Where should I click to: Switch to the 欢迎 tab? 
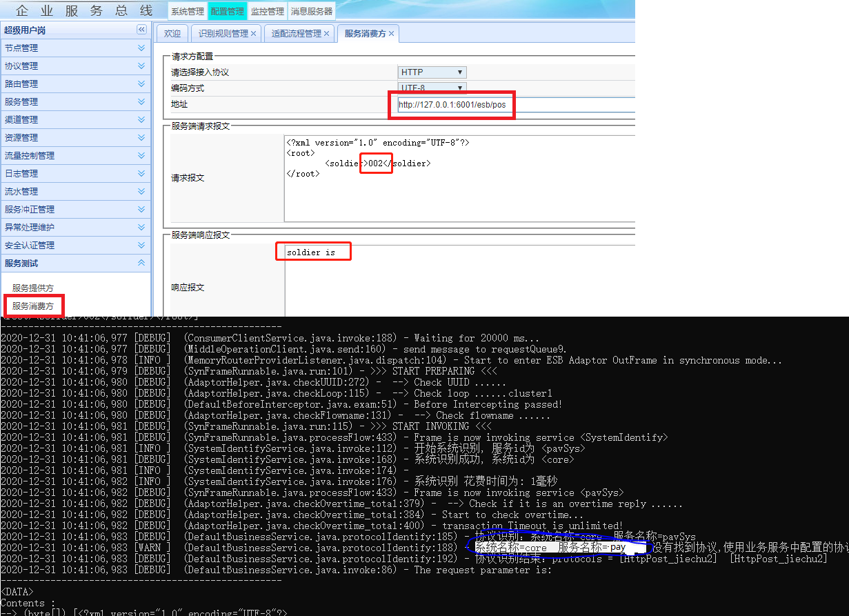click(x=172, y=34)
